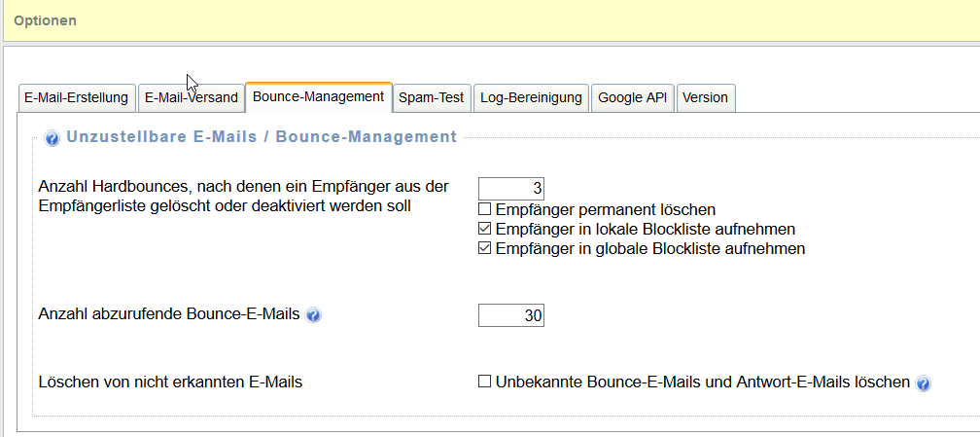Screen dimensions: 980x437
Task: Show help for Unbekannte Bounce-E-Mails löschen option
Action: pos(923,383)
